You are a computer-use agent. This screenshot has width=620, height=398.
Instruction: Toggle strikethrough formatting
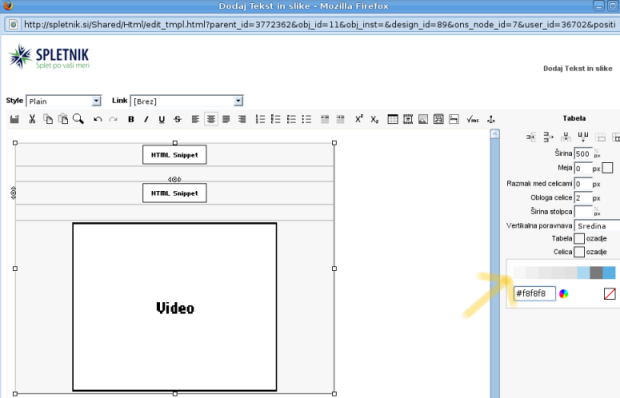(178, 119)
